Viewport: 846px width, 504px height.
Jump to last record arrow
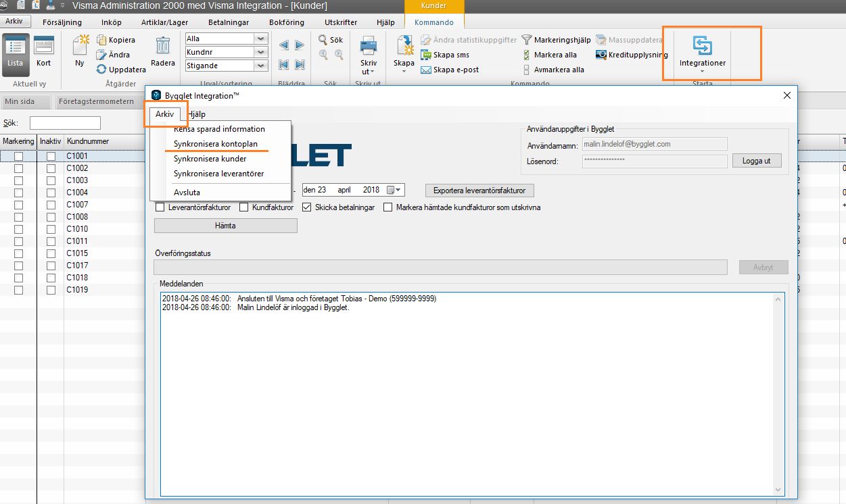300,65
